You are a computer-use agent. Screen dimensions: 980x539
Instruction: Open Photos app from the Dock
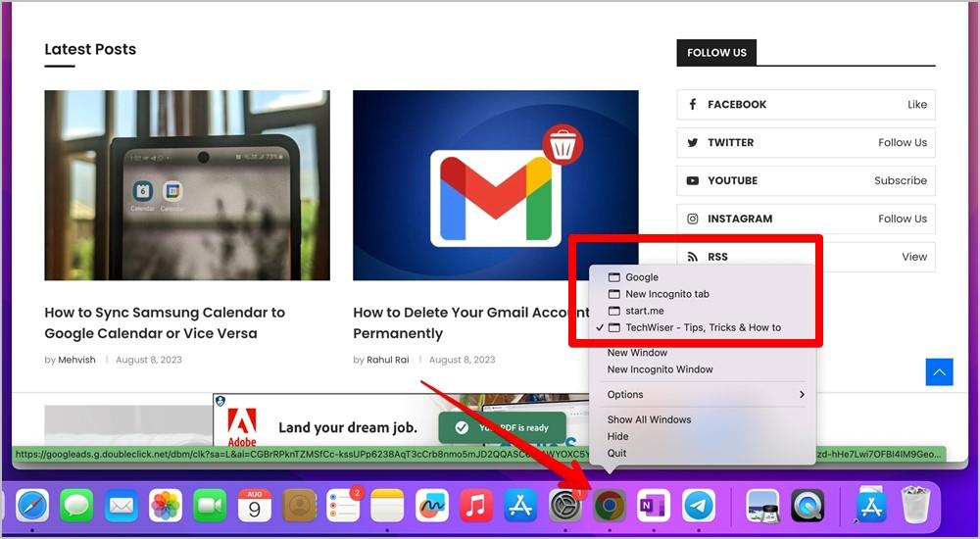point(166,506)
